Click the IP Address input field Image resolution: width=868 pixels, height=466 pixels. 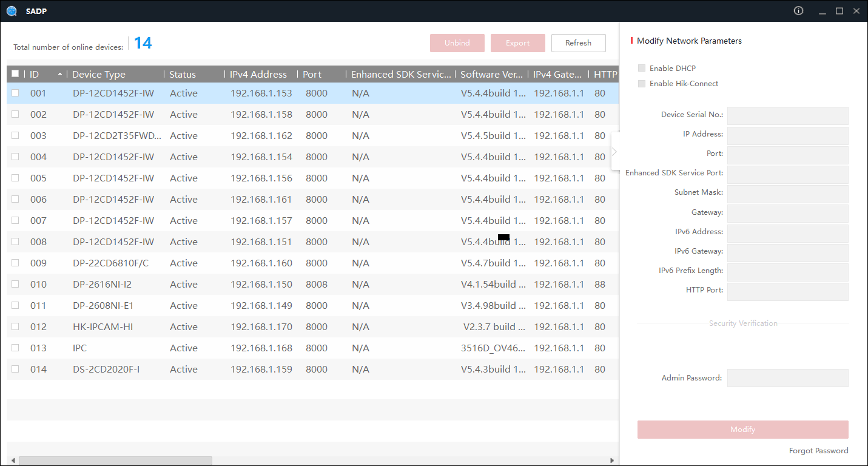tap(788, 135)
